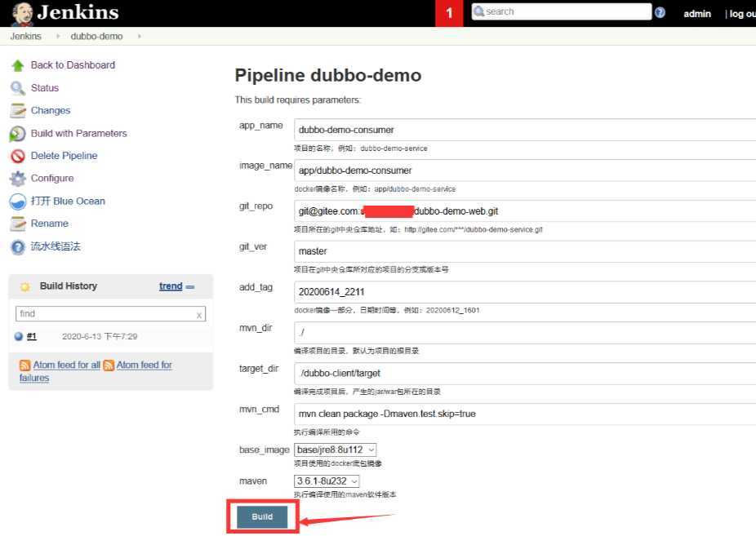Click the green Back to Dashboard arrow icon

[18, 65]
